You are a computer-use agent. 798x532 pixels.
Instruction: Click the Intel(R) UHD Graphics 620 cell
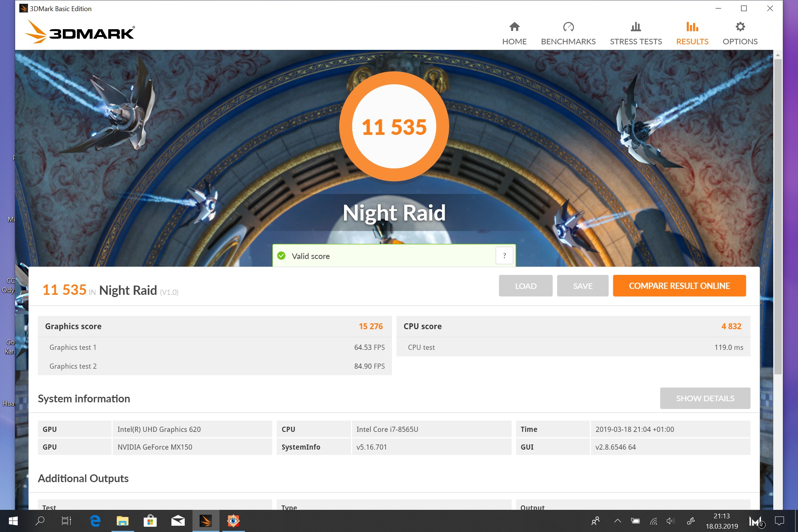[x=192, y=429]
